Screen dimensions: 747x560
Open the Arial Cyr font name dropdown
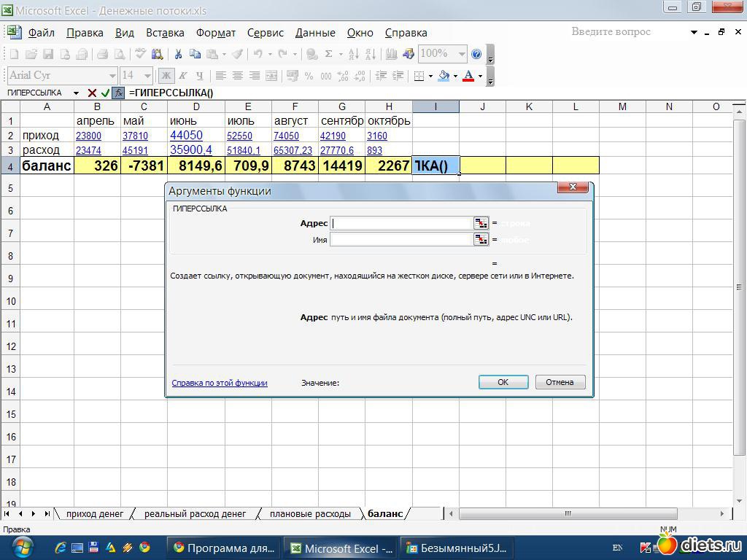(x=112, y=75)
